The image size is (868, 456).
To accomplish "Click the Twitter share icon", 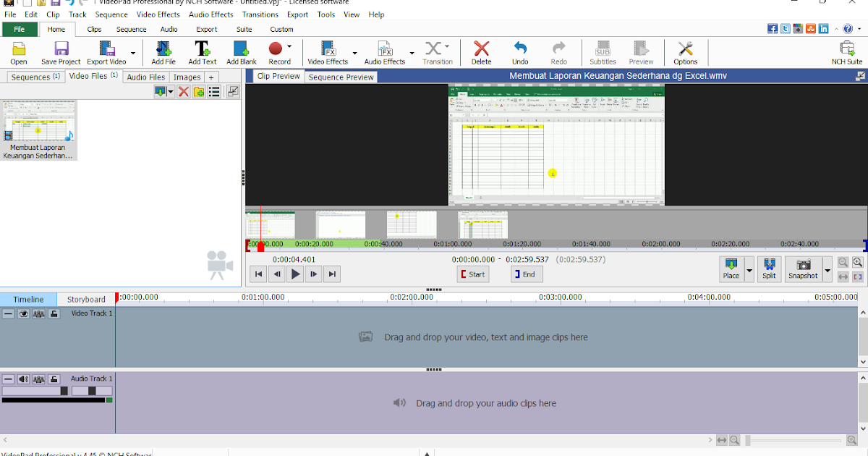I will tap(785, 29).
